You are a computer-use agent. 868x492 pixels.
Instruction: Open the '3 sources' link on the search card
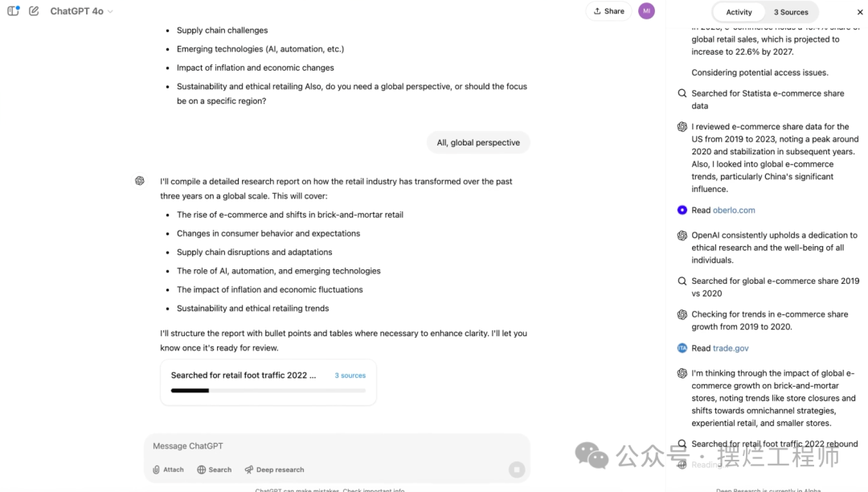coord(350,375)
